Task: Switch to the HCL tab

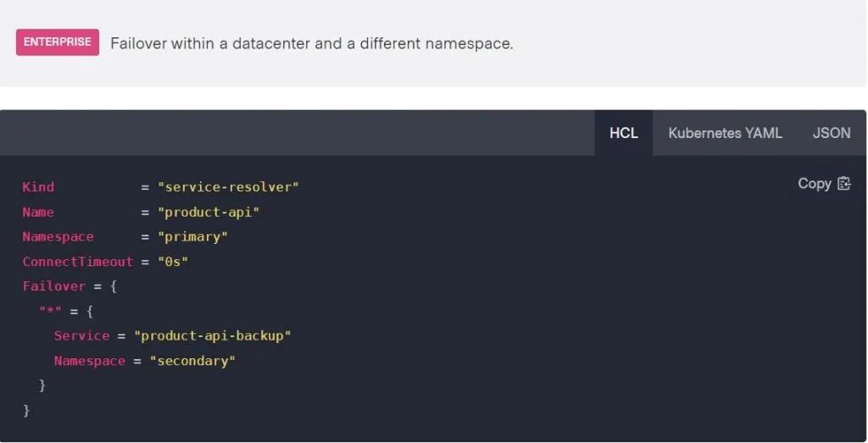Action: tap(624, 133)
